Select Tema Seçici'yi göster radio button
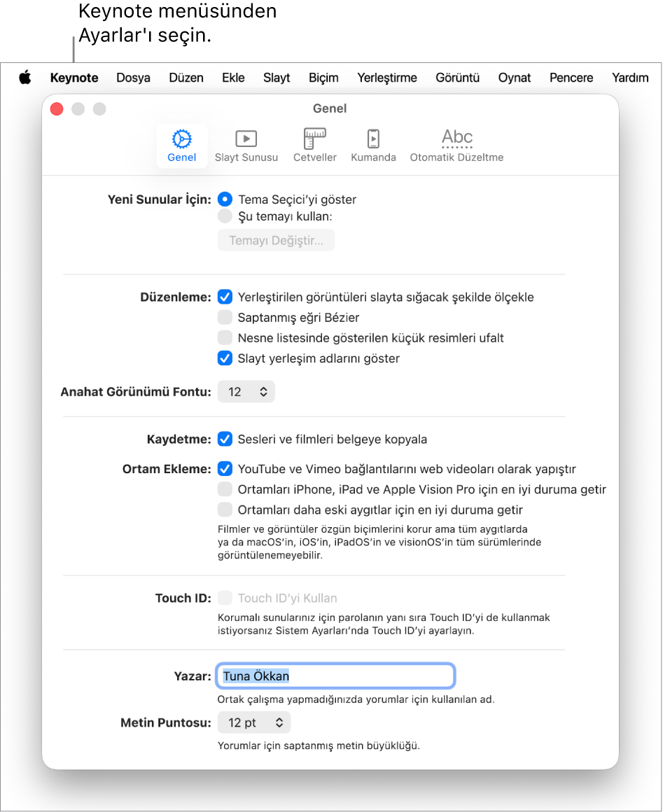This screenshot has height=812, width=663. click(225, 199)
